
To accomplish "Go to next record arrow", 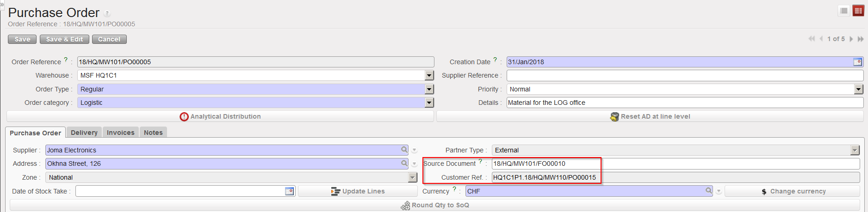I will click(x=851, y=39).
